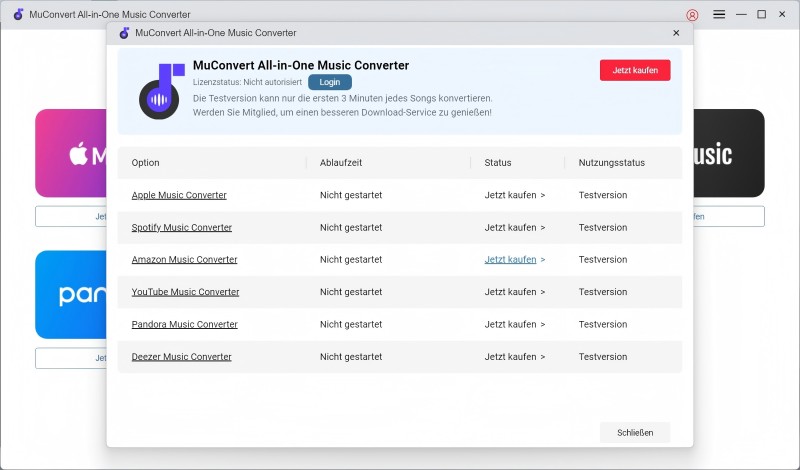Click Nicht gestartet in Apple Music row
Screen dimensions: 800x470
pyautogui.click(x=351, y=195)
